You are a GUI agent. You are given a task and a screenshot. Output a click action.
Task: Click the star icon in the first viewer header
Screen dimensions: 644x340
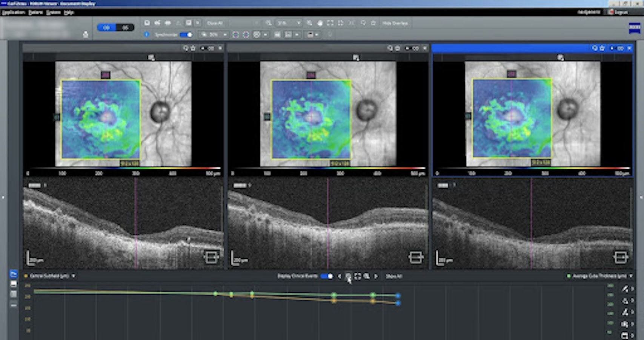193,48
